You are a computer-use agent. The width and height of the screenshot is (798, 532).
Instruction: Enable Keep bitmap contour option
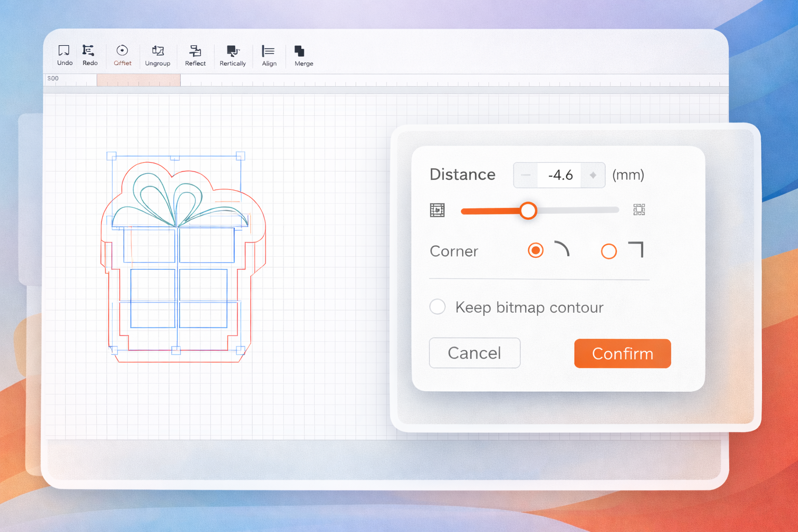click(x=437, y=307)
